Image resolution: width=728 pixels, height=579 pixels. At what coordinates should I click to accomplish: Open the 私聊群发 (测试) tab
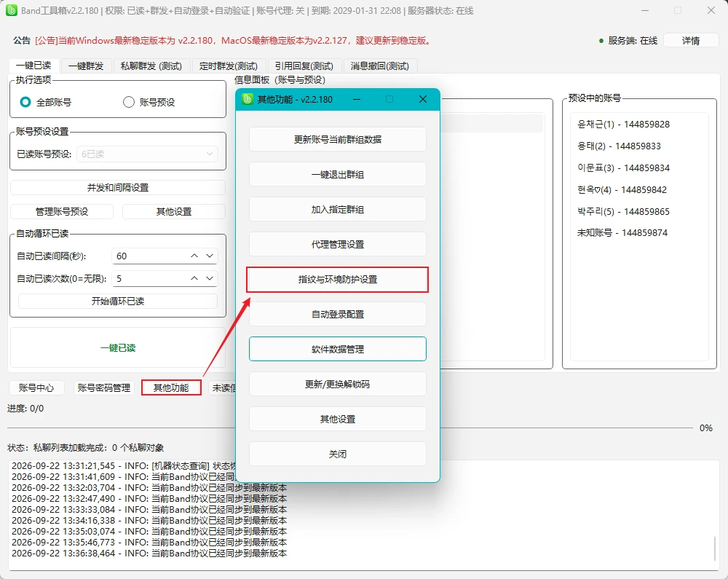151,66
